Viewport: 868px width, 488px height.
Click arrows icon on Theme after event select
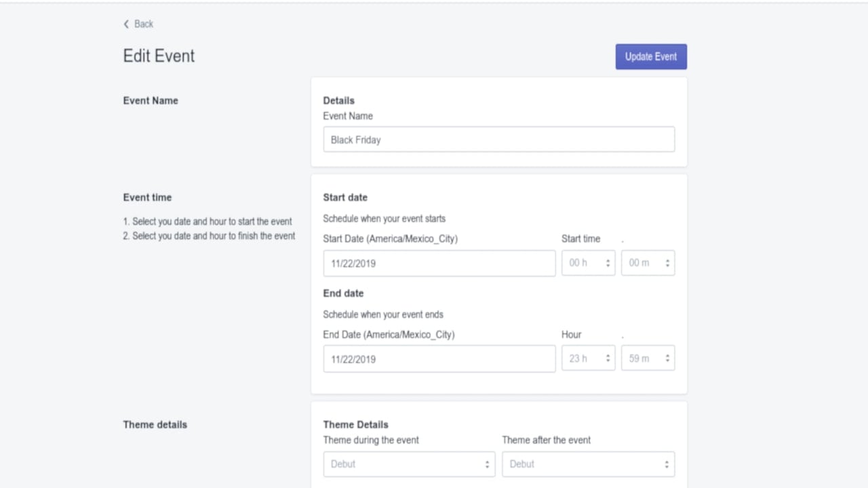point(667,464)
